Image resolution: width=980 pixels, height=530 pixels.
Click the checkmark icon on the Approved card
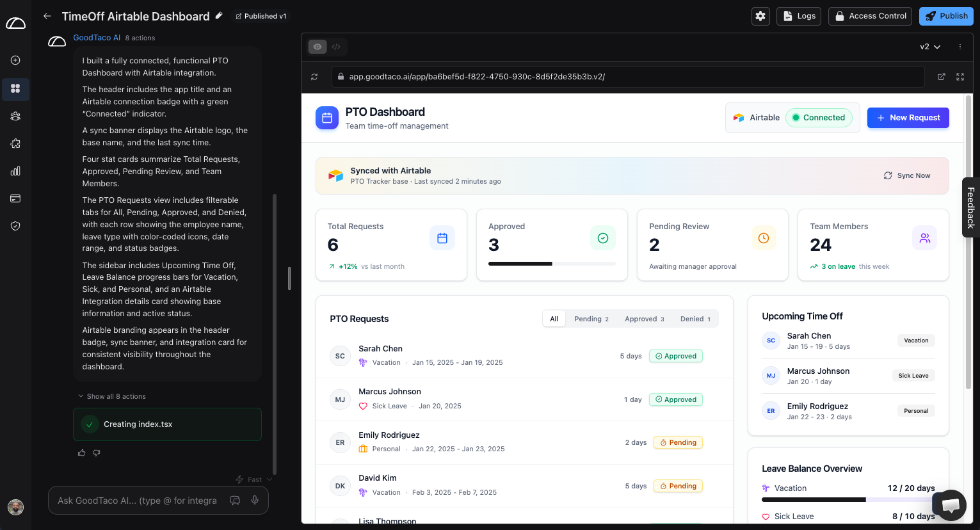(x=603, y=238)
